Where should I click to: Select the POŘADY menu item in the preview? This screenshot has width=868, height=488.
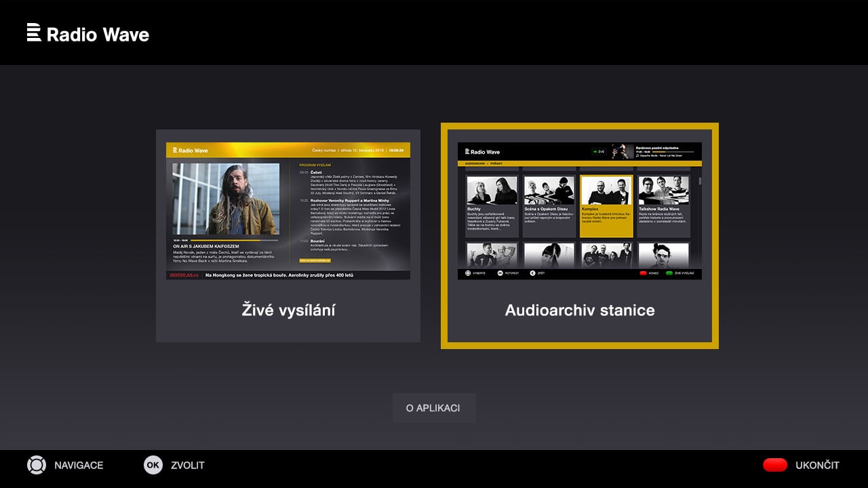(x=497, y=163)
